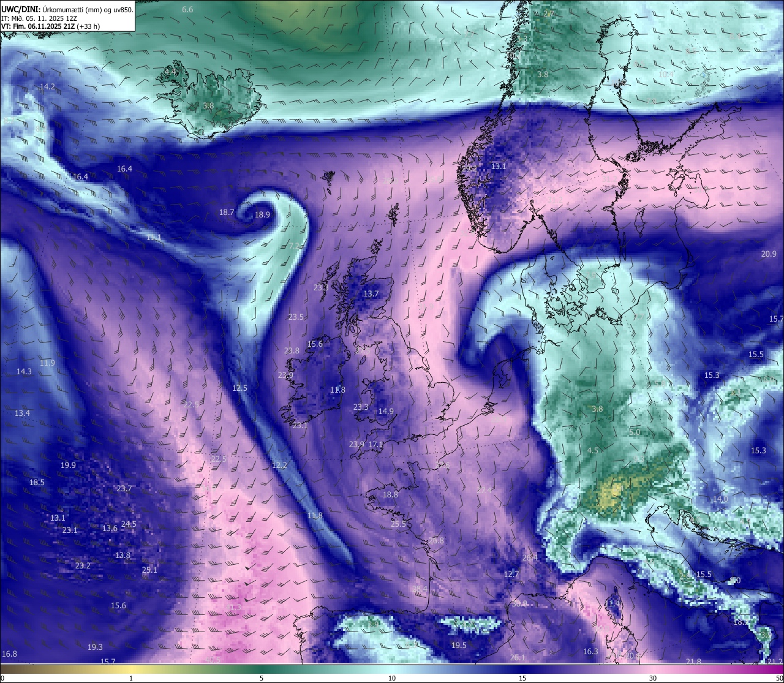
Task: Click the 13.7 value over Scotland
Action: [371, 294]
